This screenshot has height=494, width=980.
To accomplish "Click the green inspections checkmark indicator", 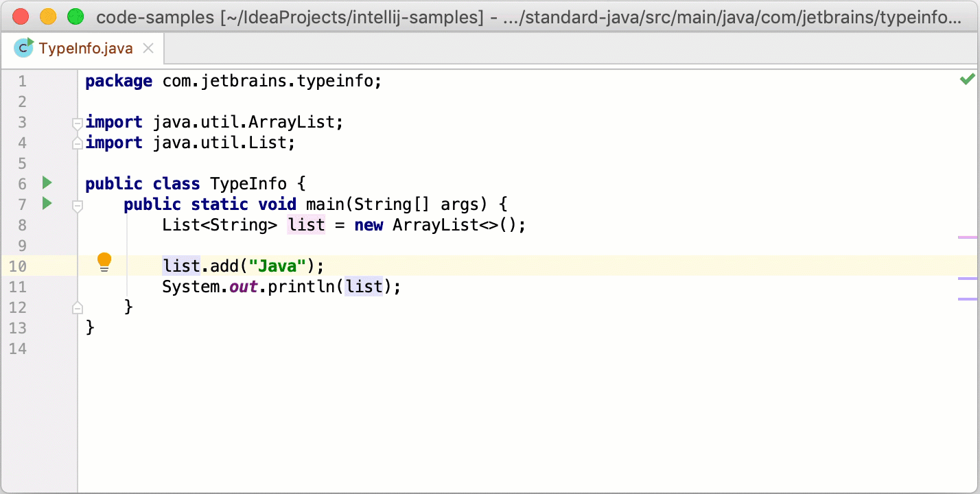I will [967, 78].
